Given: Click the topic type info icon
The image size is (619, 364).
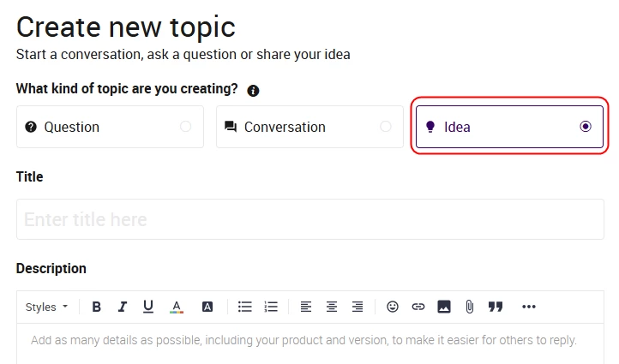Looking at the screenshot, I should 253,91.
